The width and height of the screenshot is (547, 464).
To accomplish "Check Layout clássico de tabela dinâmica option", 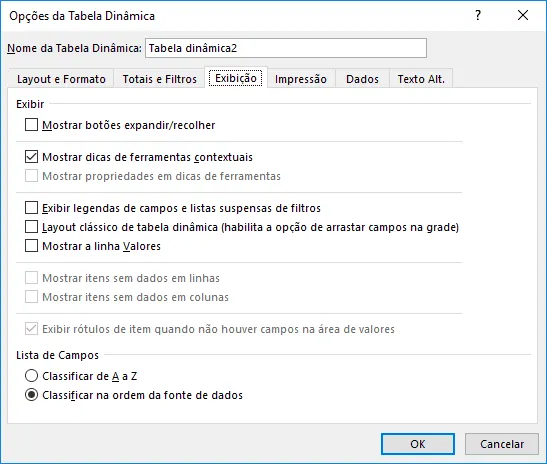I will click(31, 227).
